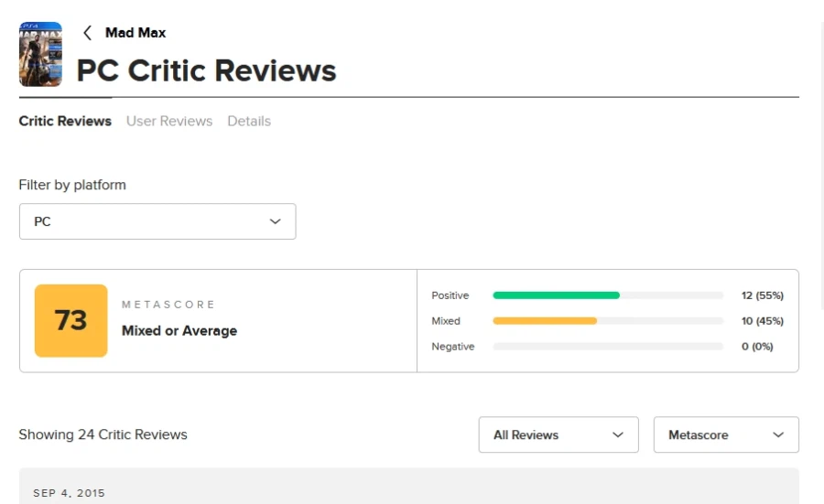Image resolution: width=824 pixels, height=504 pixels.
Task: Open the Mad Max game cover thumbnail
Action: click(40, 54)
